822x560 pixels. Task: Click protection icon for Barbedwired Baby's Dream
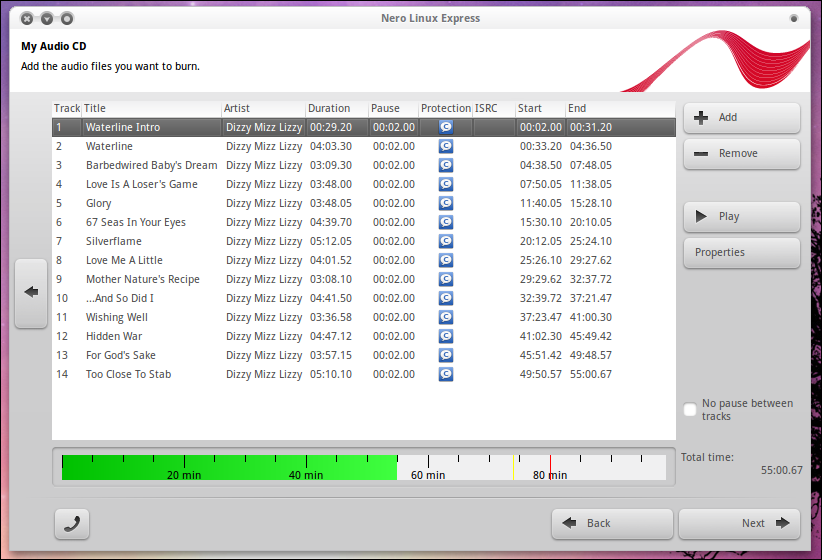pos(446,165)
